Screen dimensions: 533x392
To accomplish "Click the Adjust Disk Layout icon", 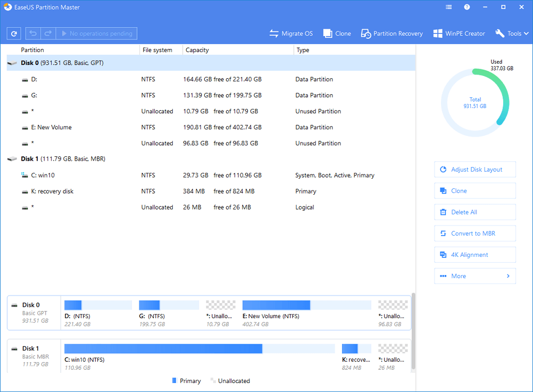I will point(443,169).
